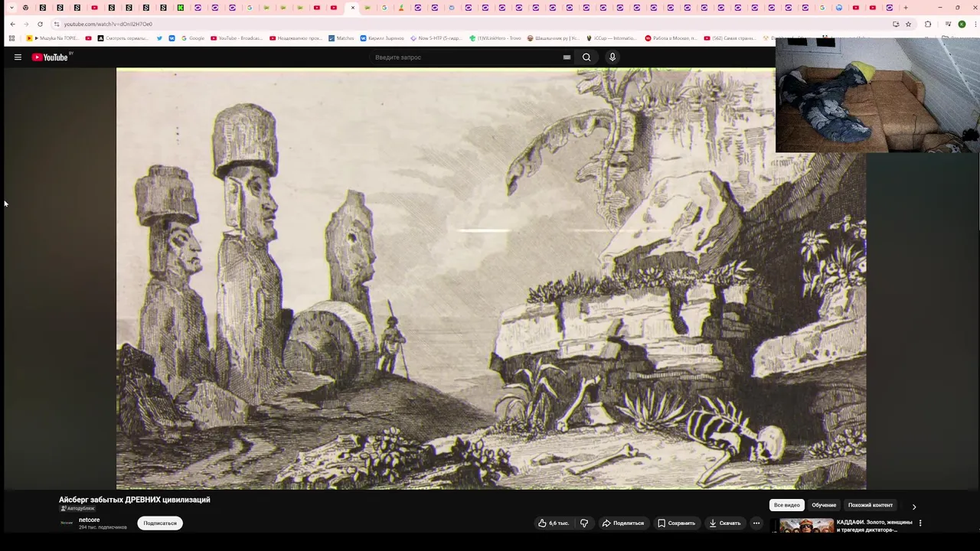Screen dimensions: 980x551
Task: Open Chrome three-dot menu
Action: (974, 24)
